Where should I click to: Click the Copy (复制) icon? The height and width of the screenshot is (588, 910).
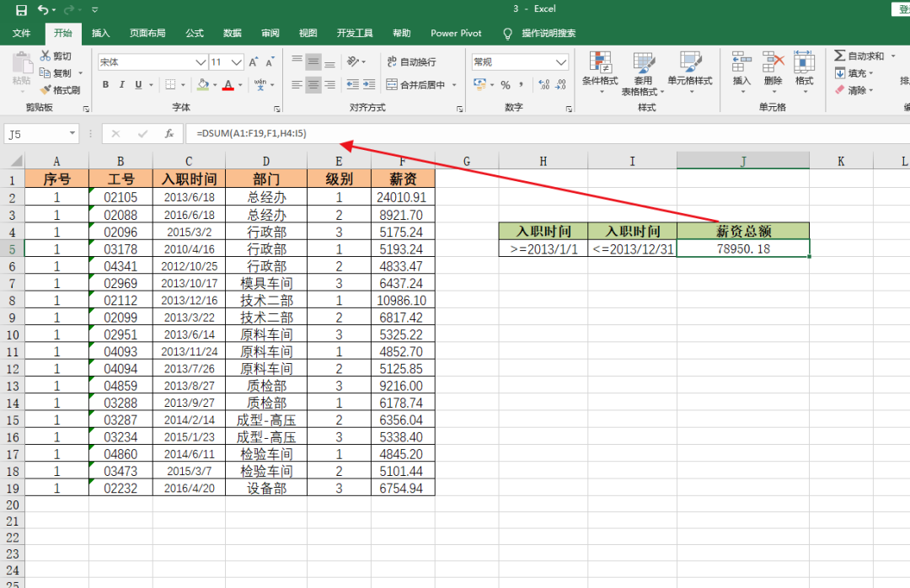[x=45, y=72]
